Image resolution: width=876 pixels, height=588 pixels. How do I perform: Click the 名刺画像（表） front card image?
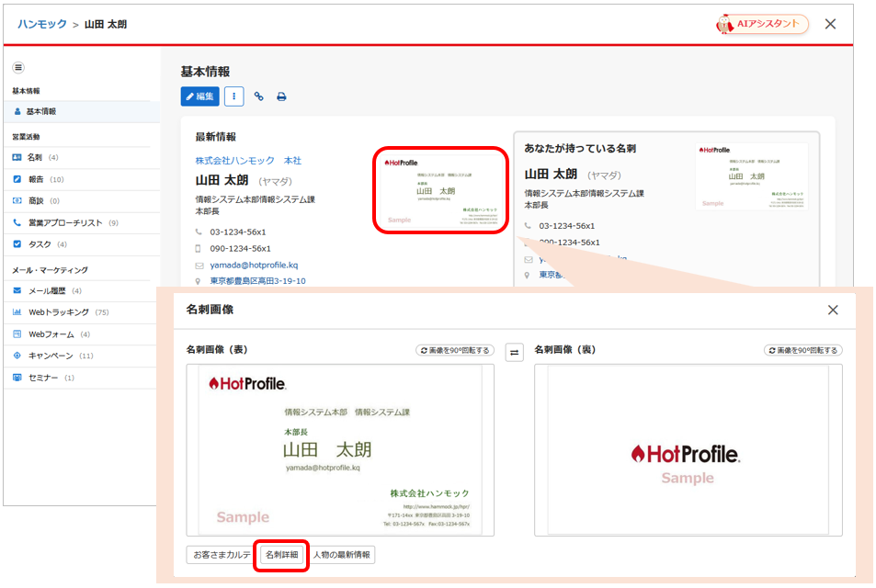340,450
